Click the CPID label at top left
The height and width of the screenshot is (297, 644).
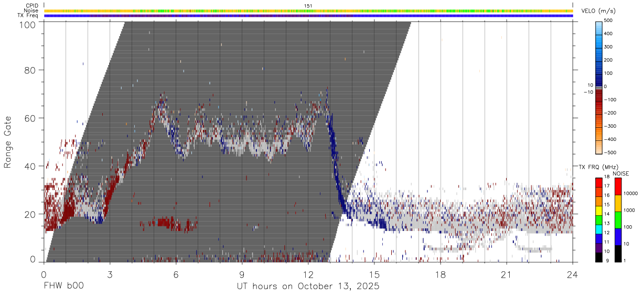tap(31, 6)
